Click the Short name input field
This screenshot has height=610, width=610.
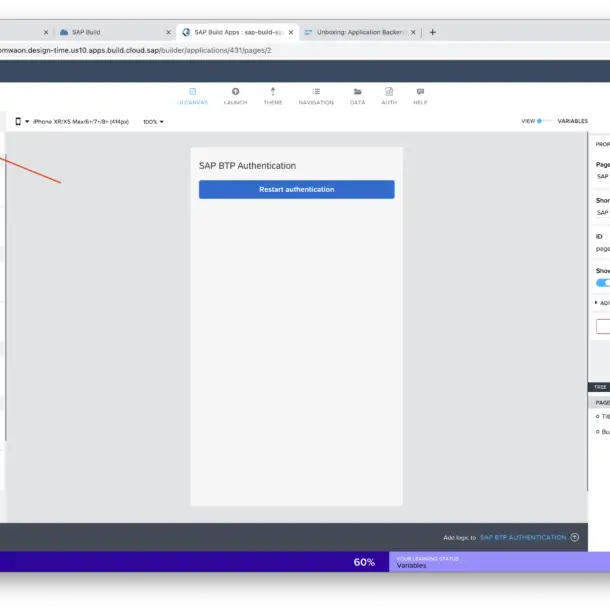(x=603, y=213)
